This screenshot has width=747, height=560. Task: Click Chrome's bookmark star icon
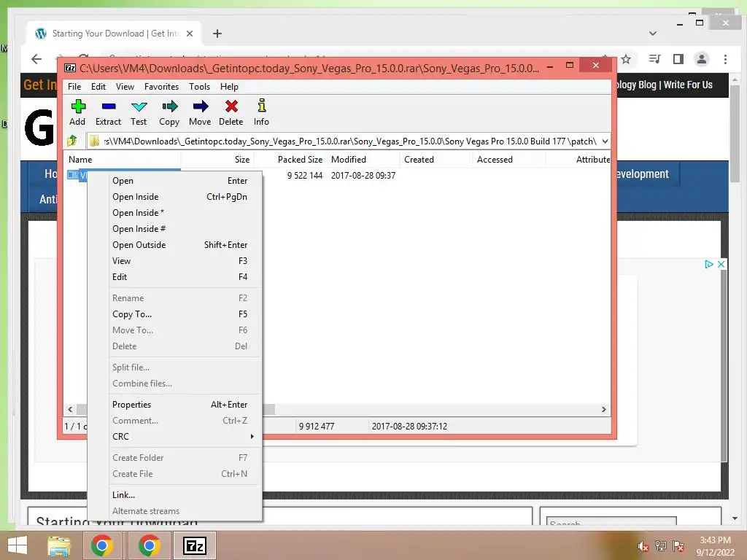tap(626, 59)
